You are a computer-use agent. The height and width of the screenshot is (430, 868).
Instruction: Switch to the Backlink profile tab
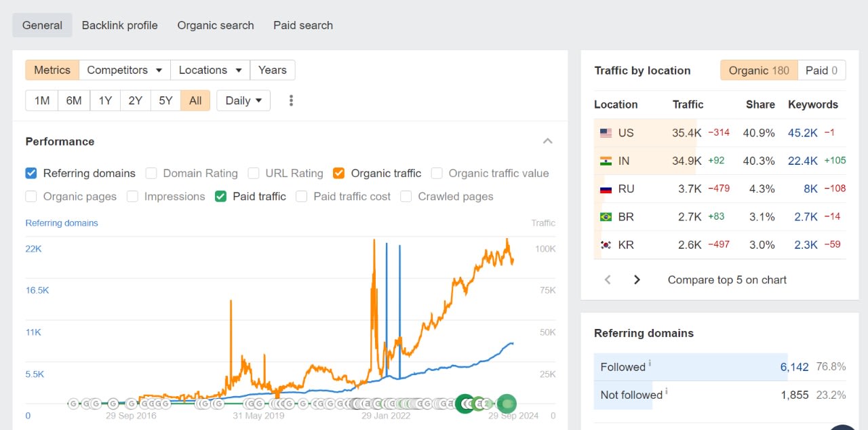pyautogui.click(x=119, y=25)
